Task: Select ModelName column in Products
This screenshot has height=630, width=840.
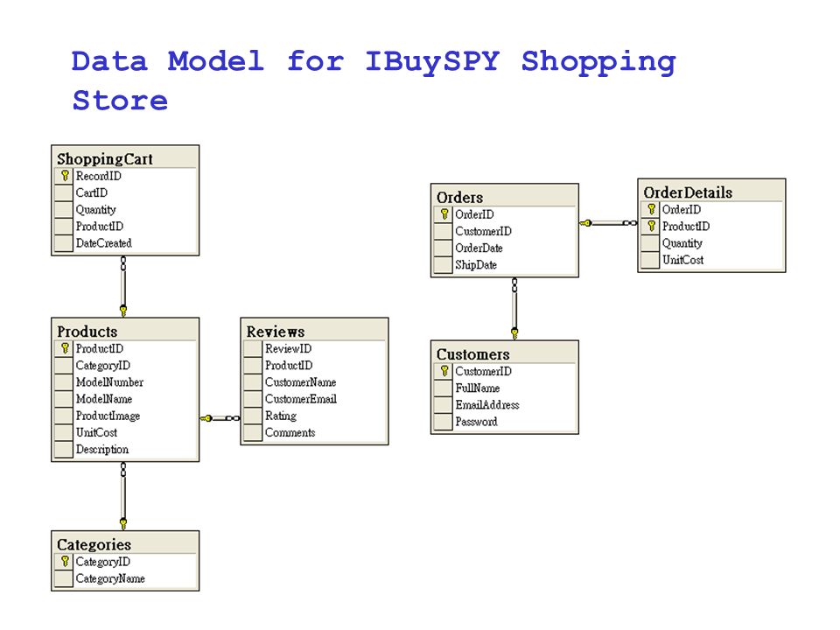Action: pyautogui.click(x=104, y=399)
